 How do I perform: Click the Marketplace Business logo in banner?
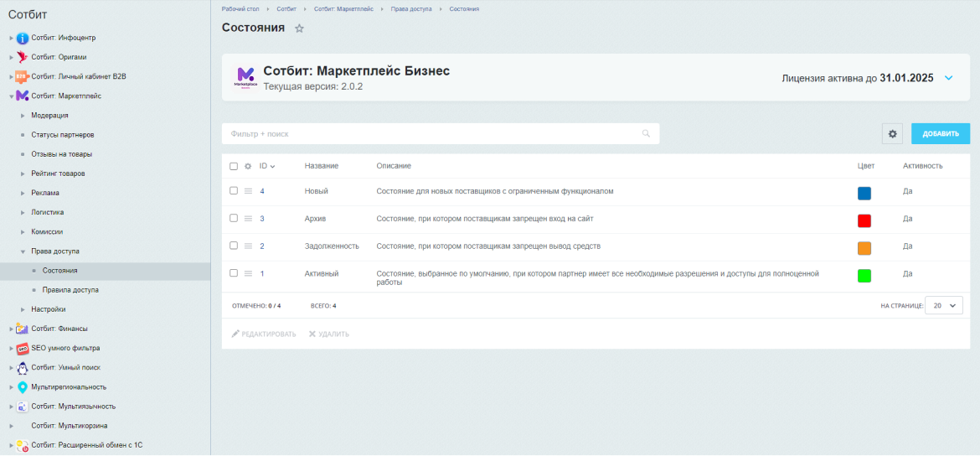(x=245, y=78)
